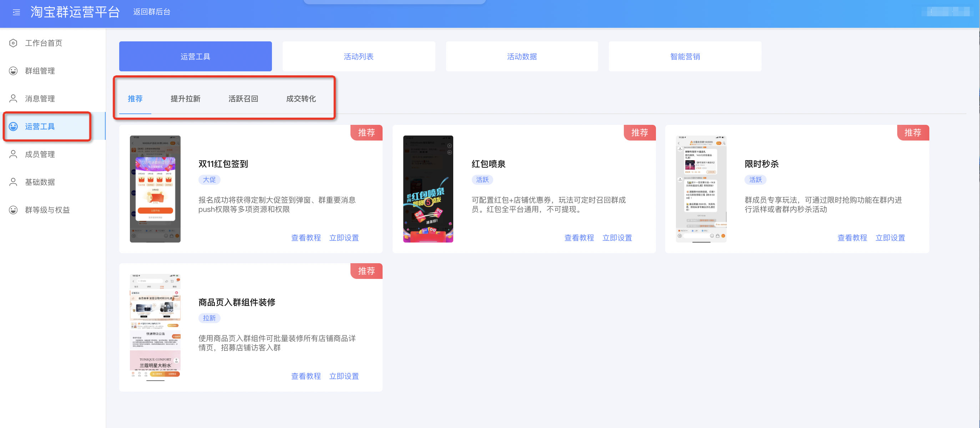The width and height of the screenshot is (980, 428).
Task: Click the 推荐 badge on 红包喷泉 card
Action: (x=640, y=132)
